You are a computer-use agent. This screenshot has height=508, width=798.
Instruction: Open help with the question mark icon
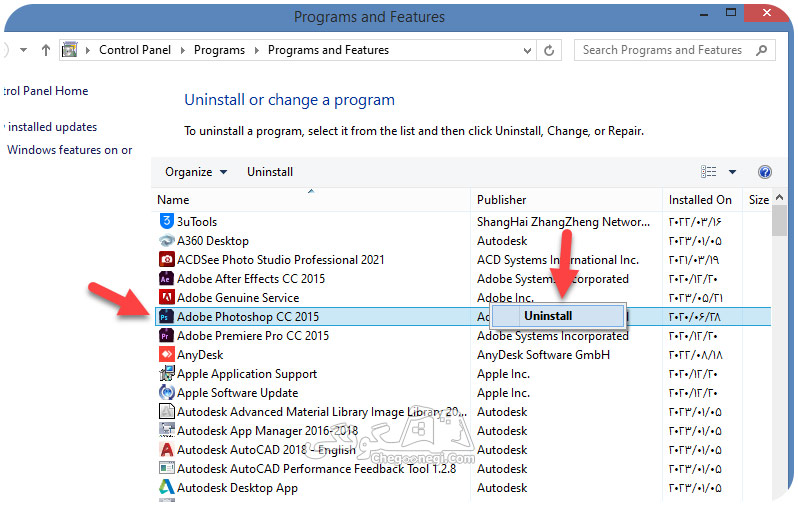(764, 172)
